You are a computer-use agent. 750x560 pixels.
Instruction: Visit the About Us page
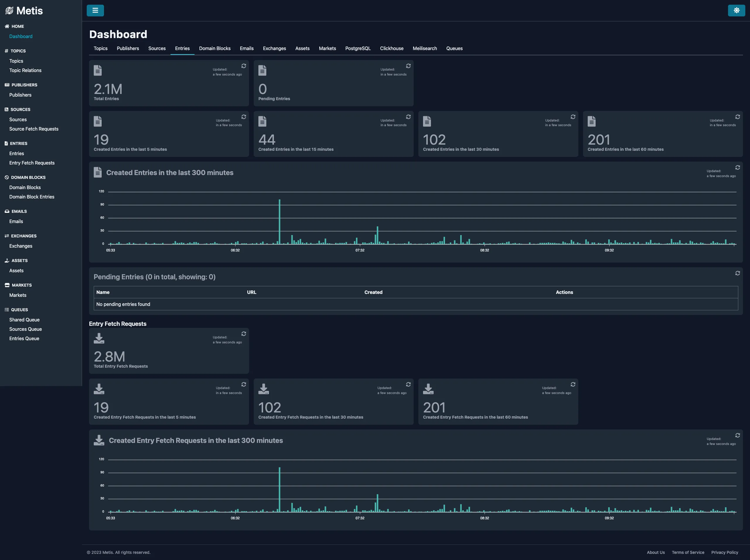pos(655,552)
